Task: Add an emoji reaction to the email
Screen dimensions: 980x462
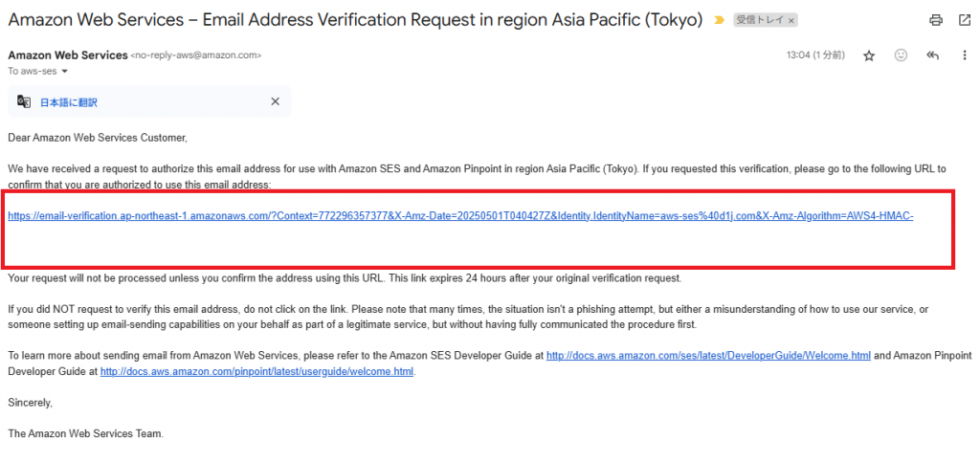Action: pos(901,55)
